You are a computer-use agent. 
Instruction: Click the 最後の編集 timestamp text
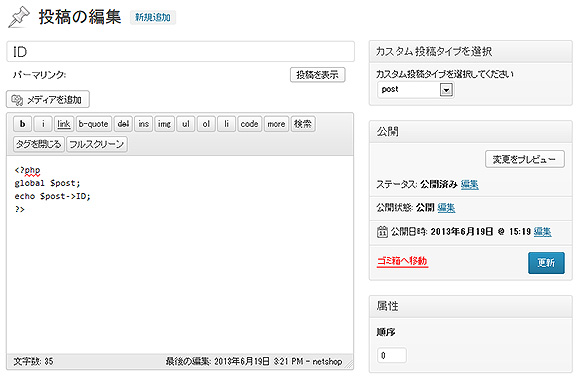pyautogui.click(x=254, y=361)
